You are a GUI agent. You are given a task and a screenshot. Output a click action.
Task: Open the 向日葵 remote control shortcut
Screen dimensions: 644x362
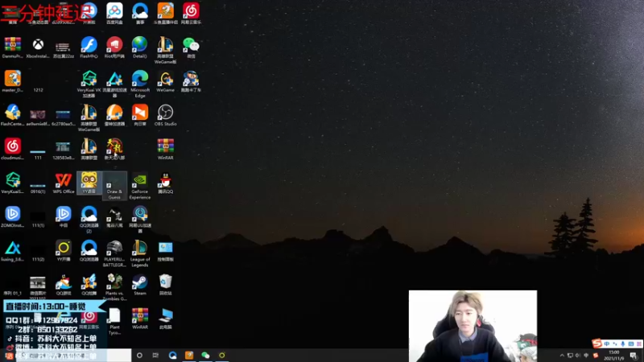pos(140,115)
